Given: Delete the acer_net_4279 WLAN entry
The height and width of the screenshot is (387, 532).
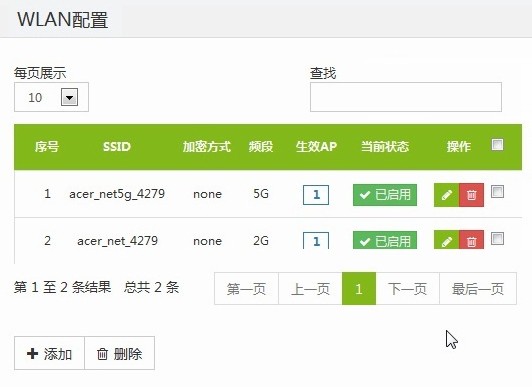Looking at the screenshot, I should point(472,240).
